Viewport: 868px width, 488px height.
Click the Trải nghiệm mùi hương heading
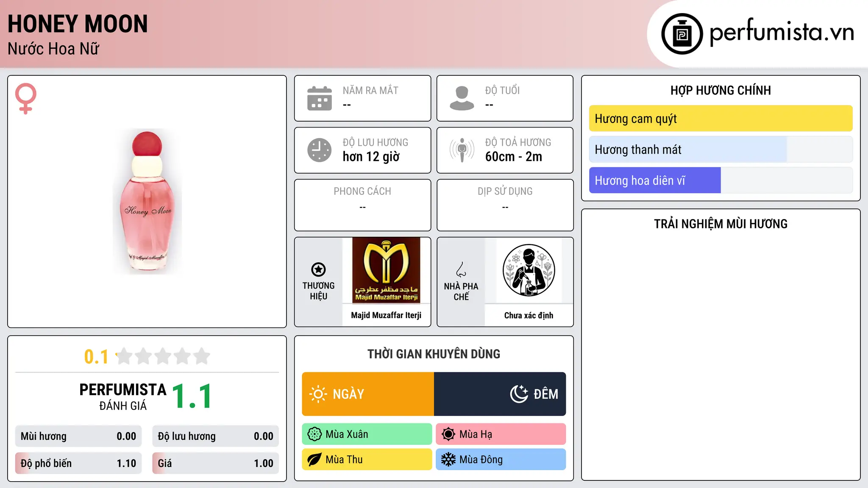point(721,224)
